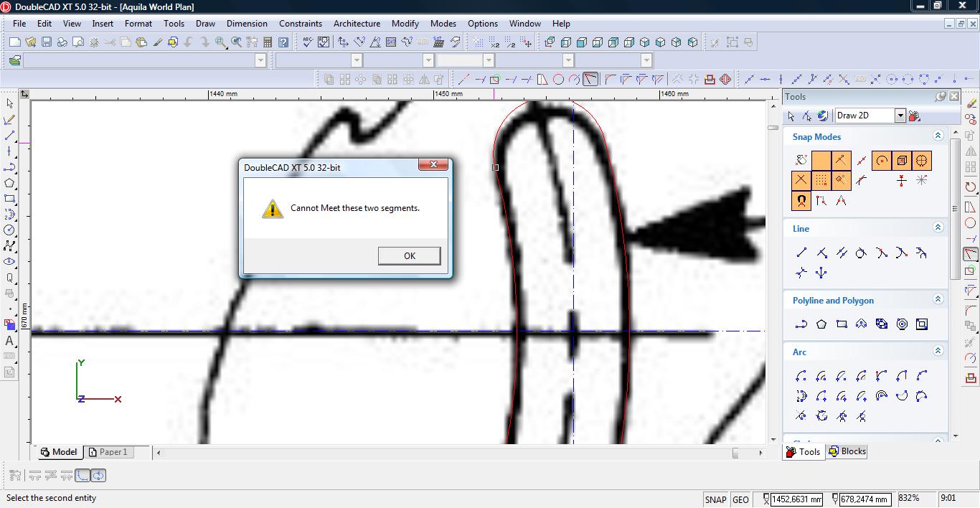The width and height of the screenshot is (980, 508).
Task: Toggle the magnet snap mode button
Action: [x=801, y=201]
